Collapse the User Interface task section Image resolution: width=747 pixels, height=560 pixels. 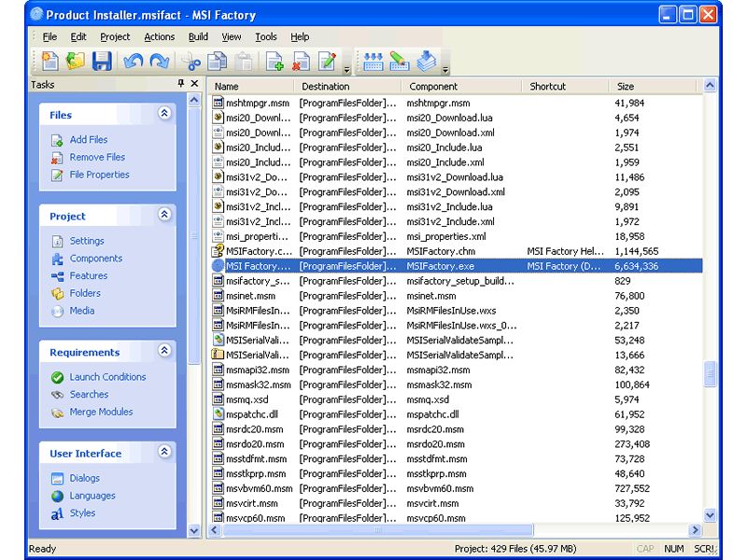point(164,452)
